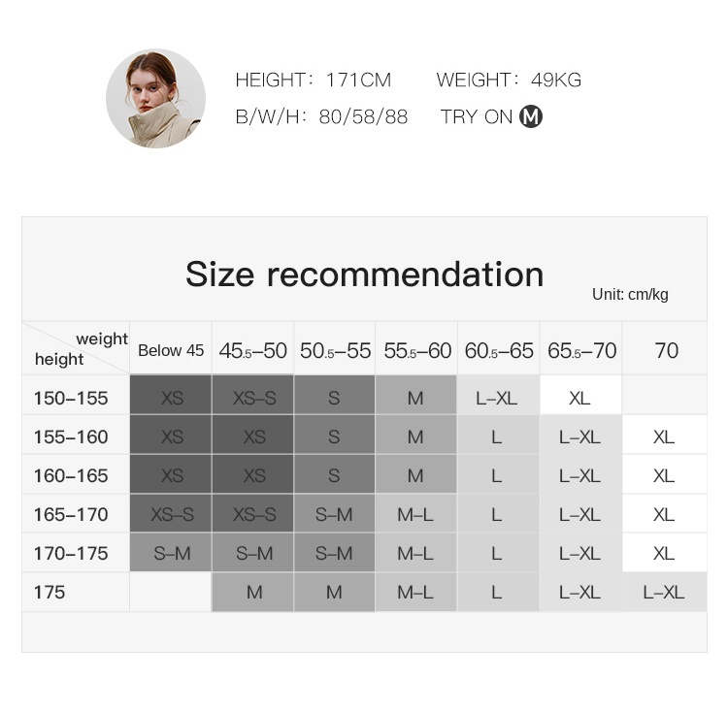The width and height of the screenshot is (728, 711).
Task: Click the 'Below 45' weight column header
Action: (x=171, y=350)
